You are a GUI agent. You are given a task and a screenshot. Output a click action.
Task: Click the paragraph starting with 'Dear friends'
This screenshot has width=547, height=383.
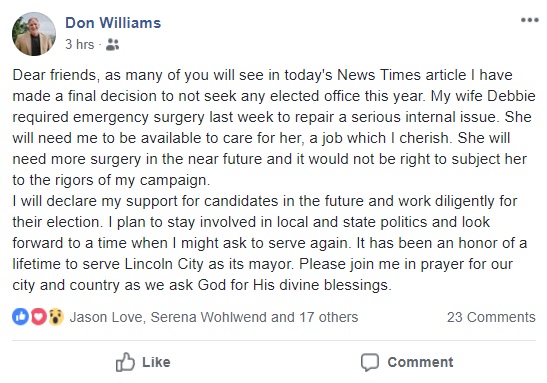[274, 128]
